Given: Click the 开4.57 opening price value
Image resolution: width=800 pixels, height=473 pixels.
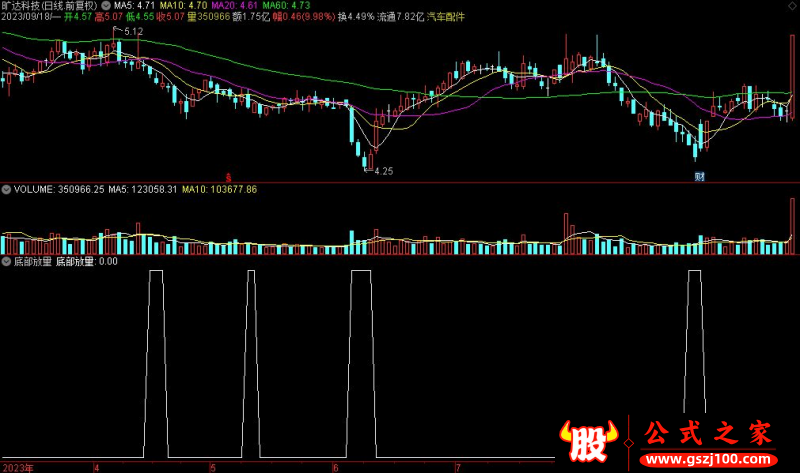Looking at the screenshot, I should [x=78, y=17].
